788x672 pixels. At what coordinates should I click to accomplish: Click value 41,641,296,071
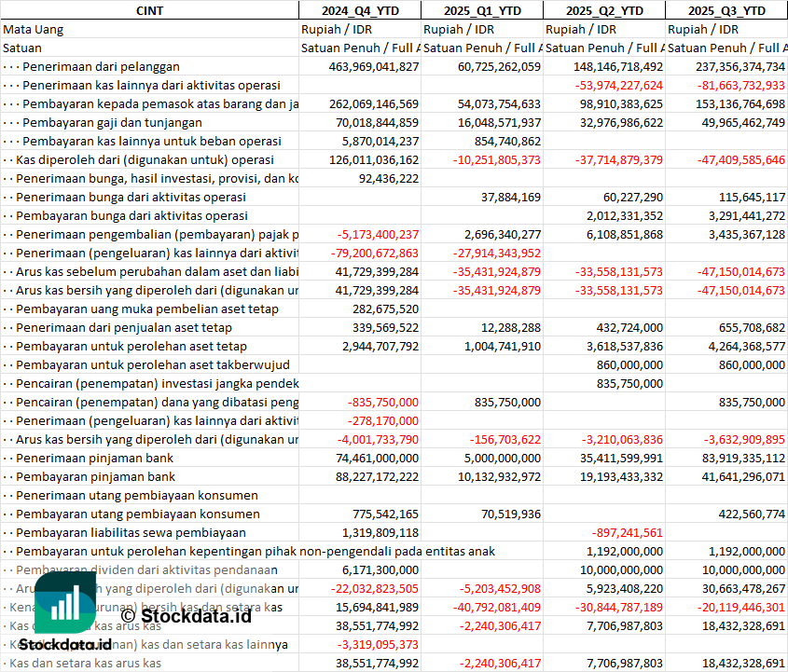coord(744,476)
